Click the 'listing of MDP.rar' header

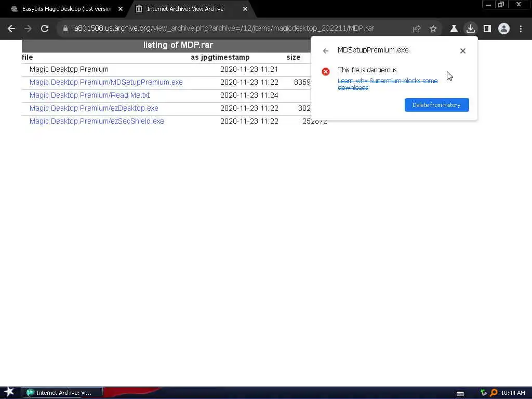click(178, 45)
